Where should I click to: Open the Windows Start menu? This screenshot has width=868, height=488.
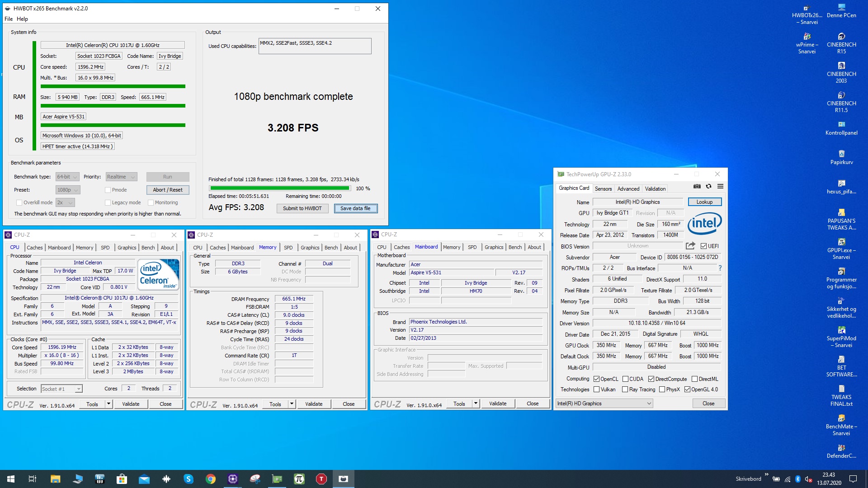(x=11, y=479)
